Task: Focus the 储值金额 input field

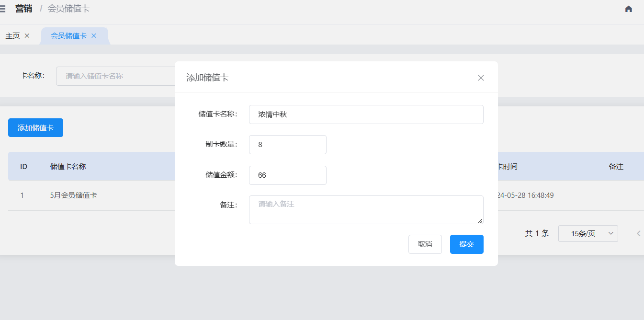Action: (x=288, y=175)
